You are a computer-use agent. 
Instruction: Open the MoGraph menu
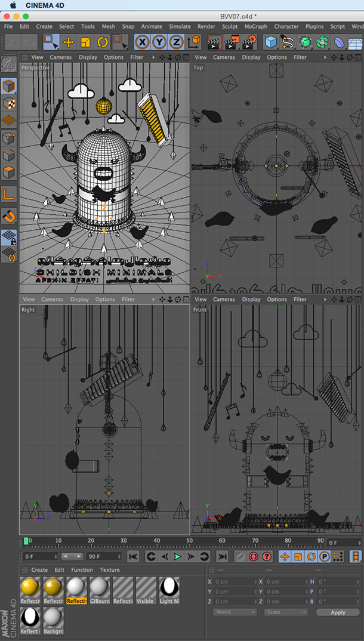coord(256,26)
